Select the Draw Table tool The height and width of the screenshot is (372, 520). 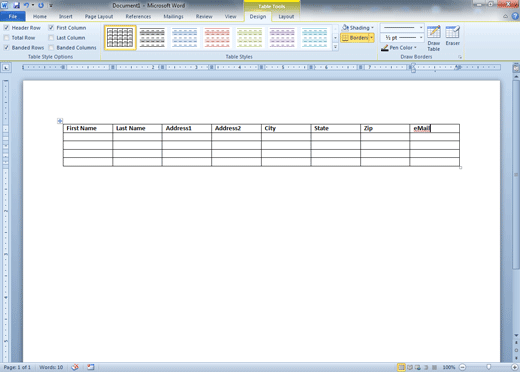(434, 38)
